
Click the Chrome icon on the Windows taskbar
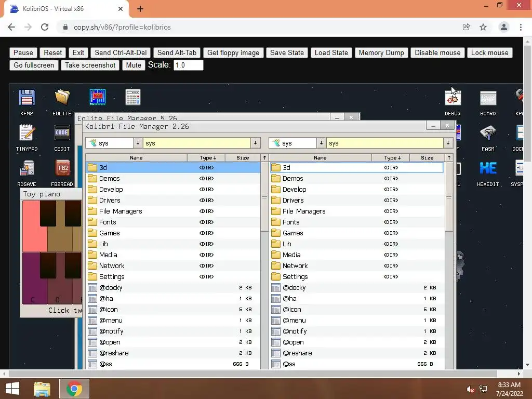pos(74,389)
